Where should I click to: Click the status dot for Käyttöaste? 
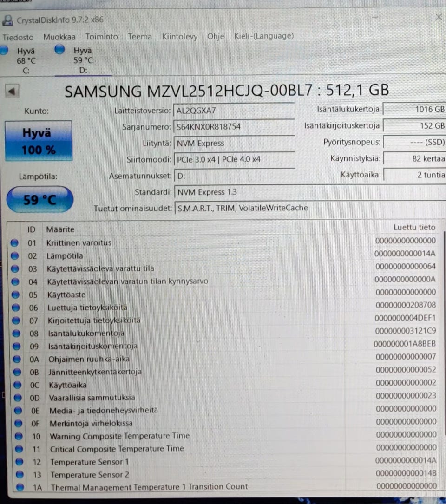(15, 295)
